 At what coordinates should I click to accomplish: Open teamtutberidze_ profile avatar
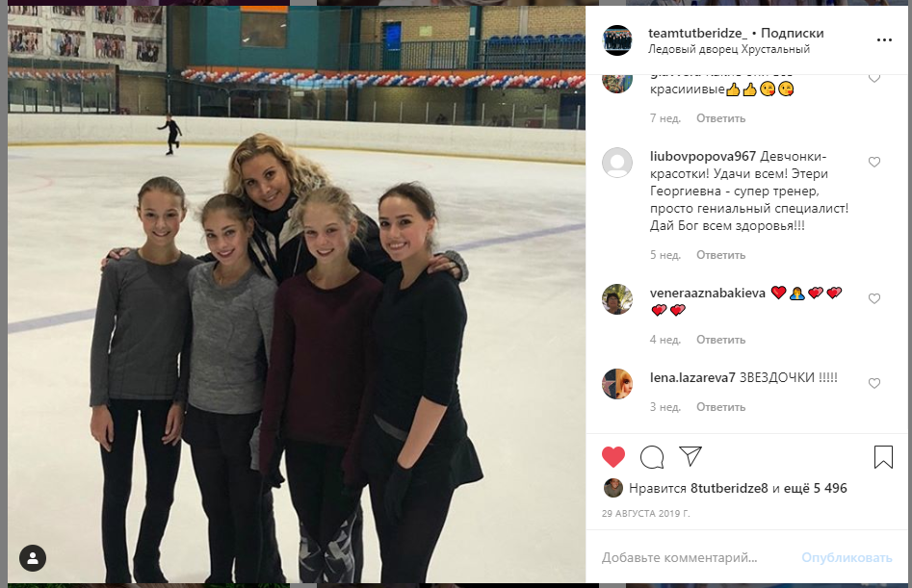[x=617, y=40]
